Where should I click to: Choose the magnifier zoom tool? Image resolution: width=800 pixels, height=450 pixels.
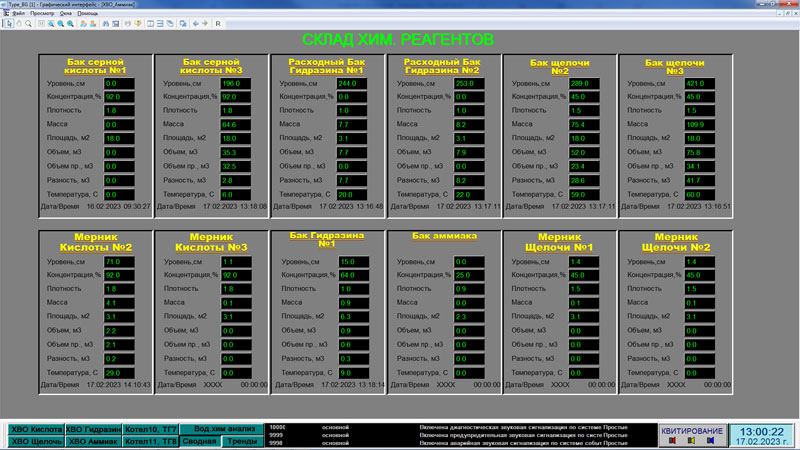pos(29,23)
